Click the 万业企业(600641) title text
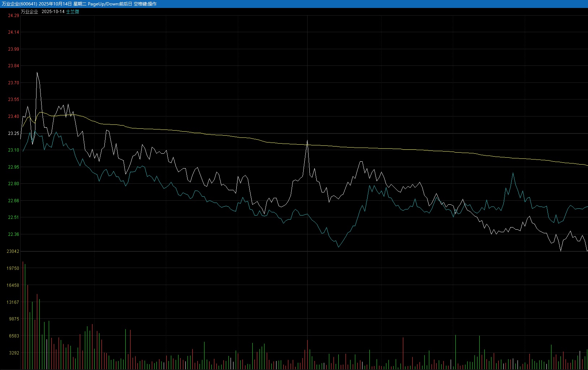Screen dimensions: 588x370 tap(20, 4)
